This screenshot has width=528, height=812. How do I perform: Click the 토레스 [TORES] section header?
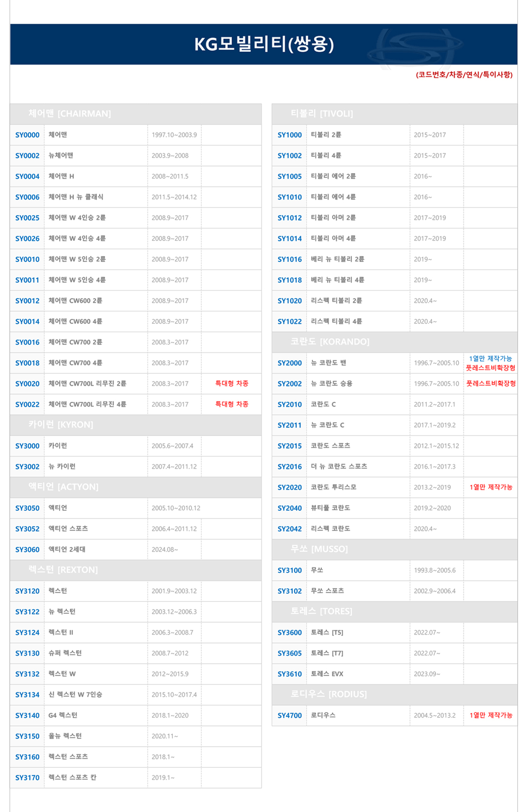(321, 611)
